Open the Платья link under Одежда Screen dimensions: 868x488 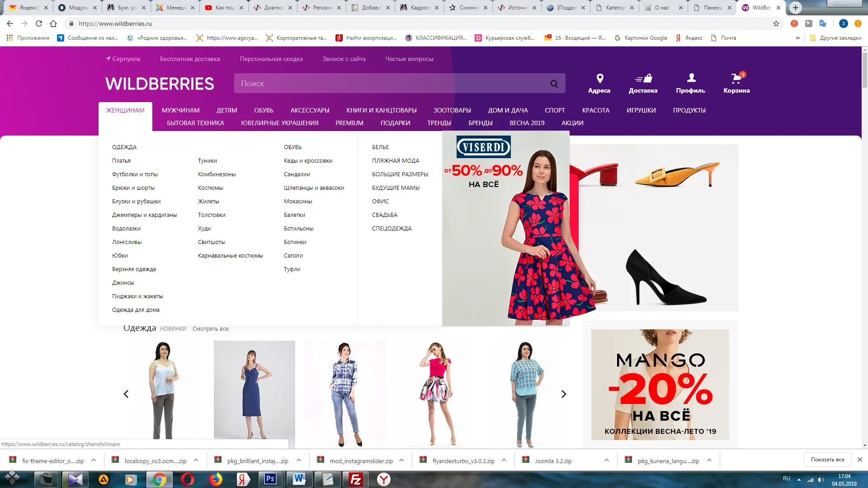(x=121, y=161)
